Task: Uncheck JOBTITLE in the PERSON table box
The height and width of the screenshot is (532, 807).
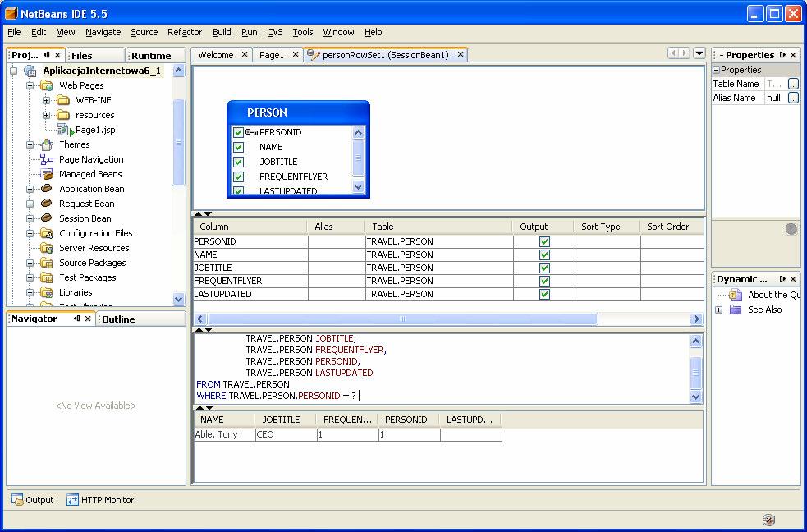Action: pyautogui.click(x=238, y=162)
